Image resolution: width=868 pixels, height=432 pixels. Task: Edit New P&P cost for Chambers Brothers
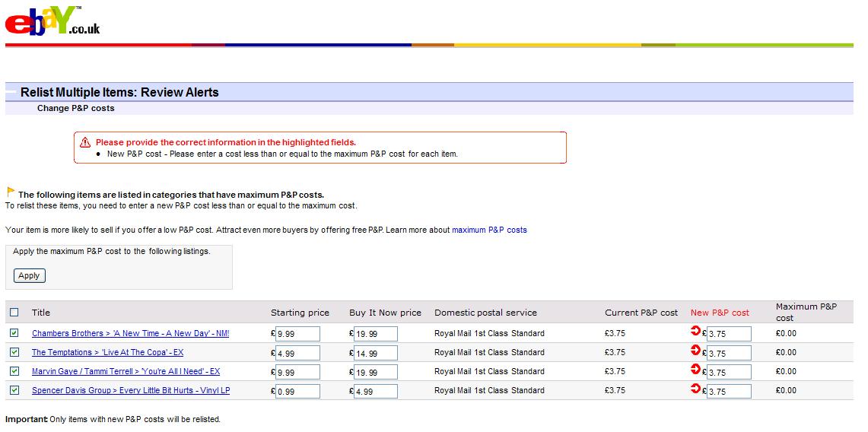[x=729, y=334]
